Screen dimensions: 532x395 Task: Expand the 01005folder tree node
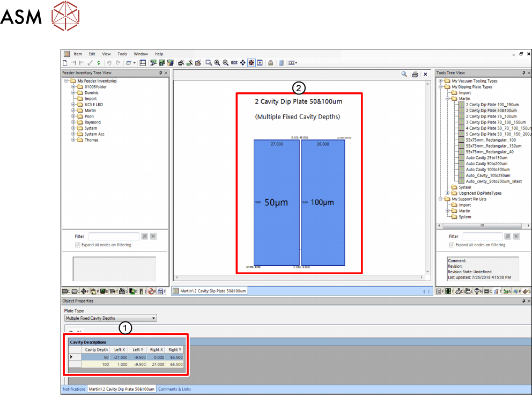[73, 86]
